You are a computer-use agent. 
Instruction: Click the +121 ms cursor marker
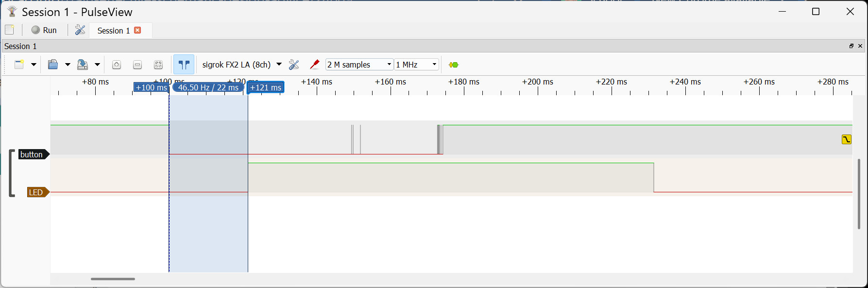[266, 87]
